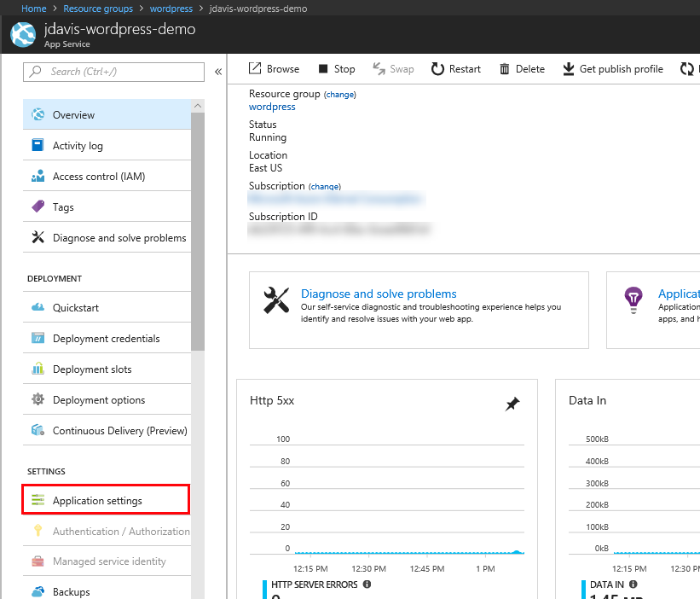Pin the Http 5xx chart

point(512,404)
